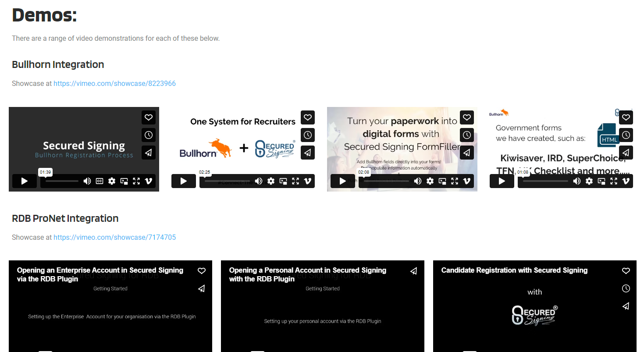The image size is (644, 352).
Task: Enter fullscreen on the Bullhorn Registration video
Action: [136, 181]
